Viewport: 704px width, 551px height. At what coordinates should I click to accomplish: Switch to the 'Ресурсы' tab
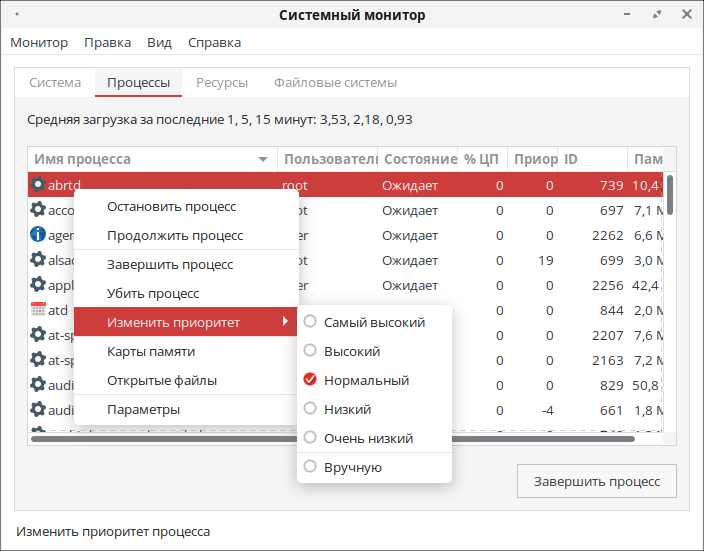tap(222, 83)
